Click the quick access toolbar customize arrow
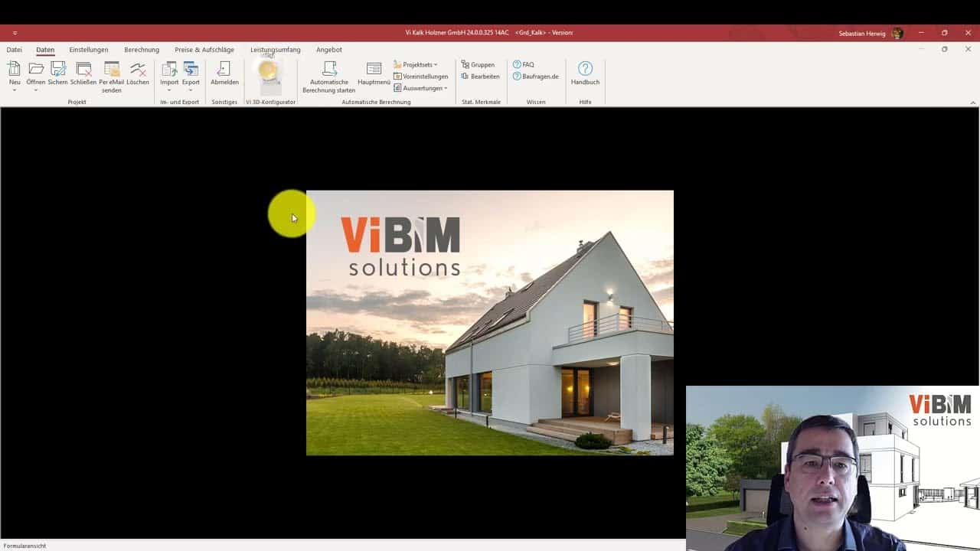The width and height of the screenshot is (980, 551). point(15,33)
